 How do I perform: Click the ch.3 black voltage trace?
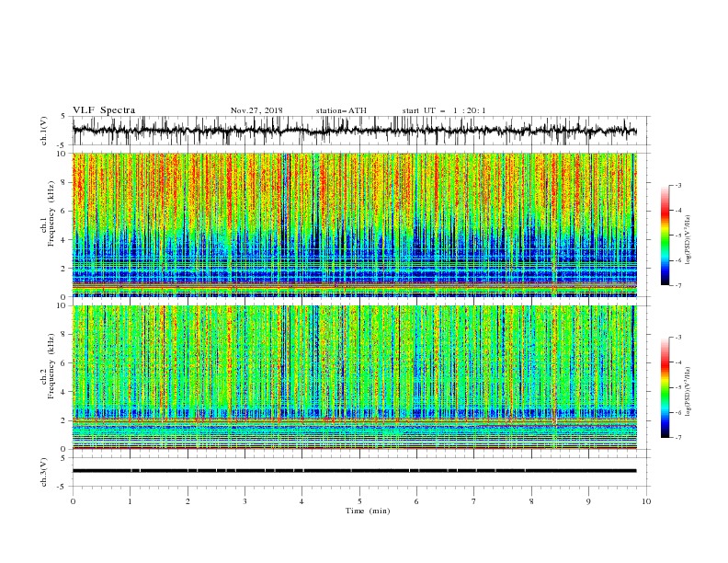tap(354, 471)
